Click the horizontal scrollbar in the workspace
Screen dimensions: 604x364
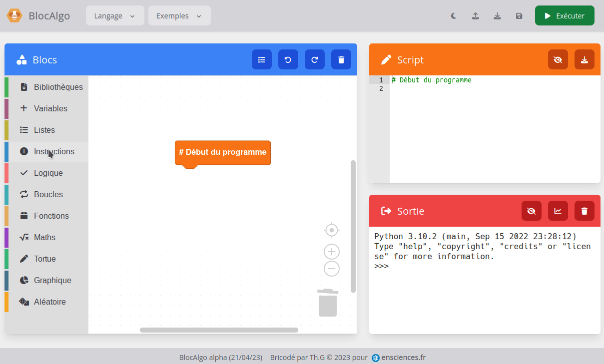click(x=219, y=330)
